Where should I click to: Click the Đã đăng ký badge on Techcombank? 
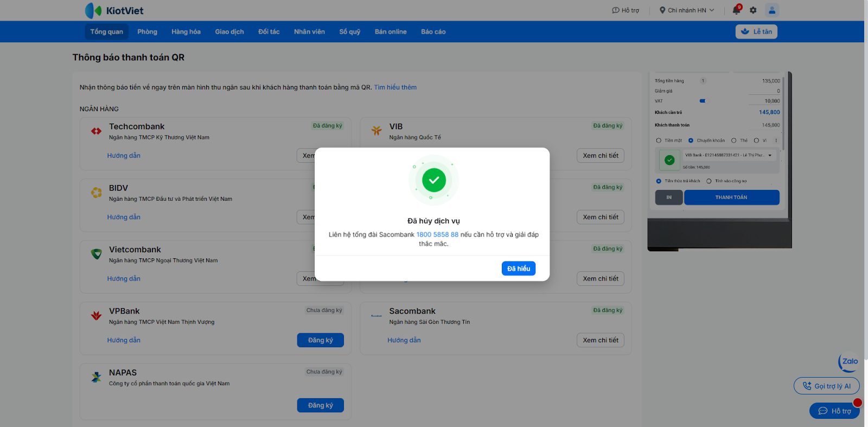[x=328, y=126]
